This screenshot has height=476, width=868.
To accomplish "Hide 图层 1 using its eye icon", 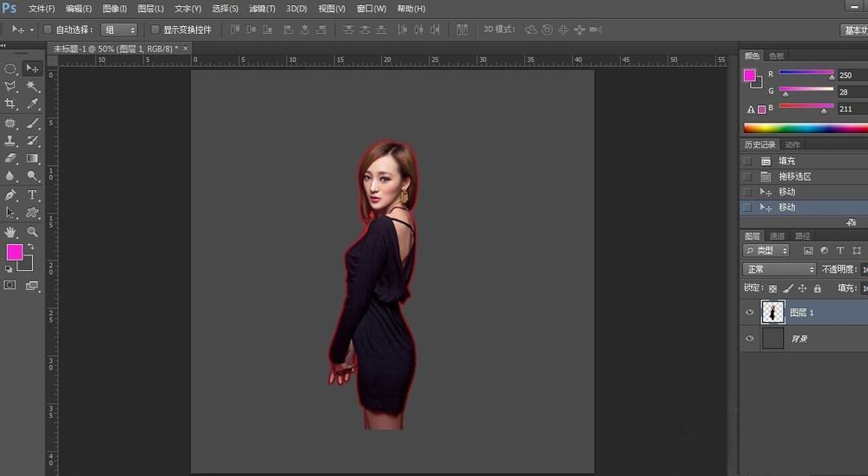I will (750, 312).
